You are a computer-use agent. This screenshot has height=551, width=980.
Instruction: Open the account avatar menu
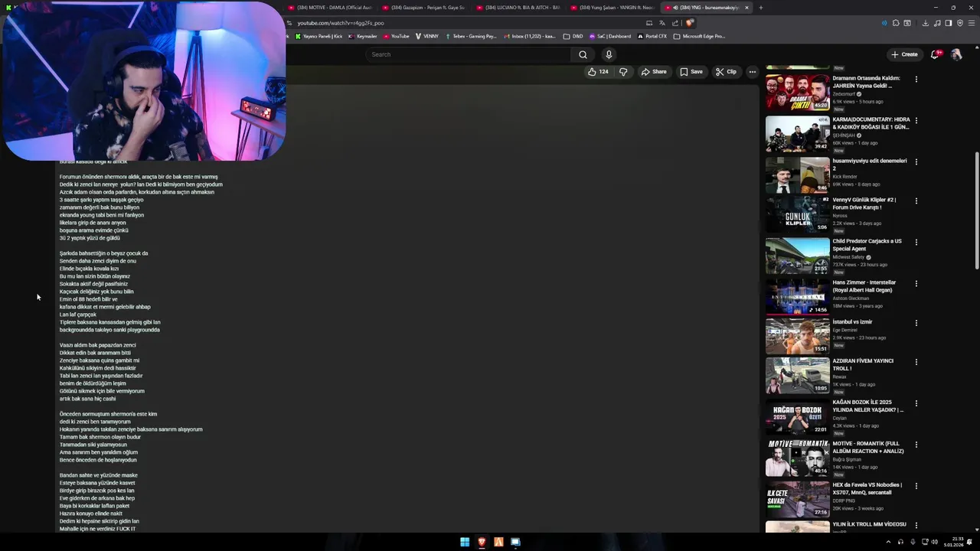click(x=956, y=54)
